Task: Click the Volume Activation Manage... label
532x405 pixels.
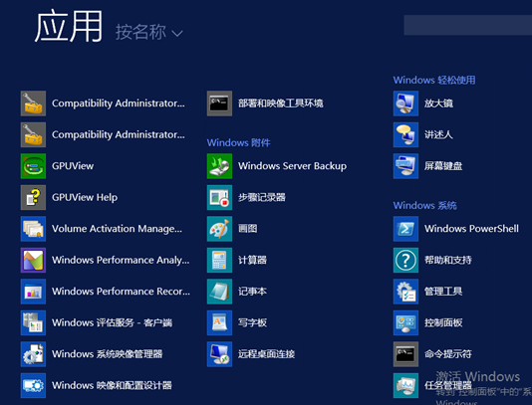Action: tap(117, 229)
